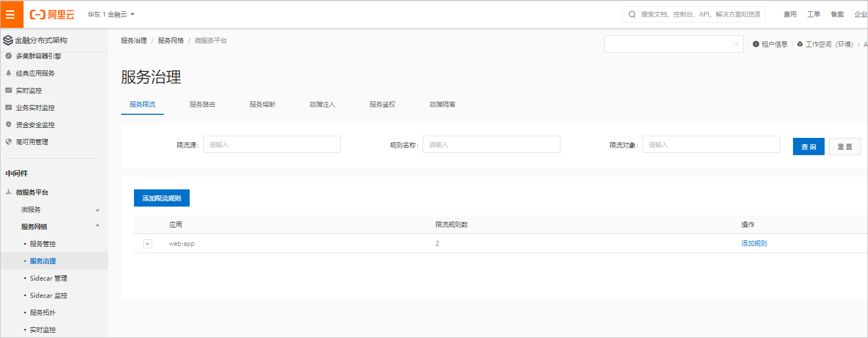Expand the web-app row plus icon
The image size is (868, 338).
[x=147, y=244]
